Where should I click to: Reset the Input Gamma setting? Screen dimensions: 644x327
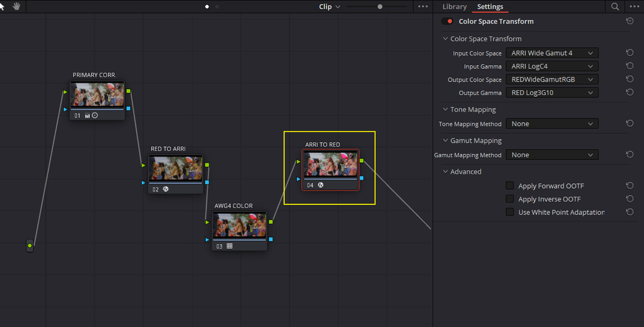629,66
